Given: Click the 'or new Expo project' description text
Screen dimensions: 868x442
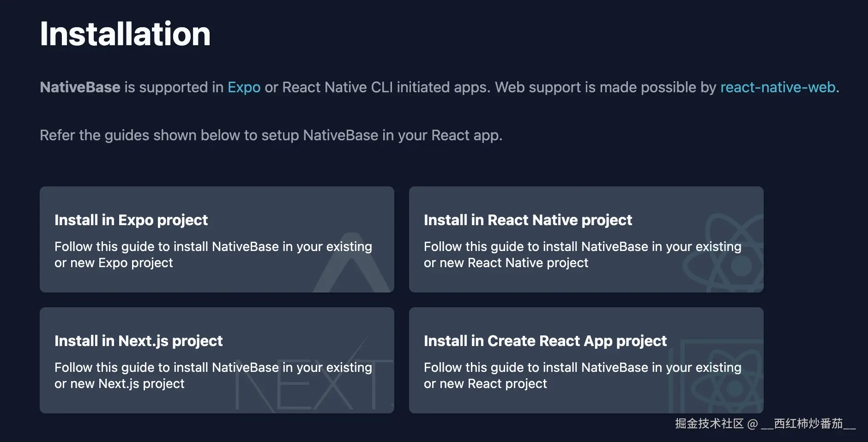Looking at the screenshot, I should pyautogui.click(x=114, y=263).
